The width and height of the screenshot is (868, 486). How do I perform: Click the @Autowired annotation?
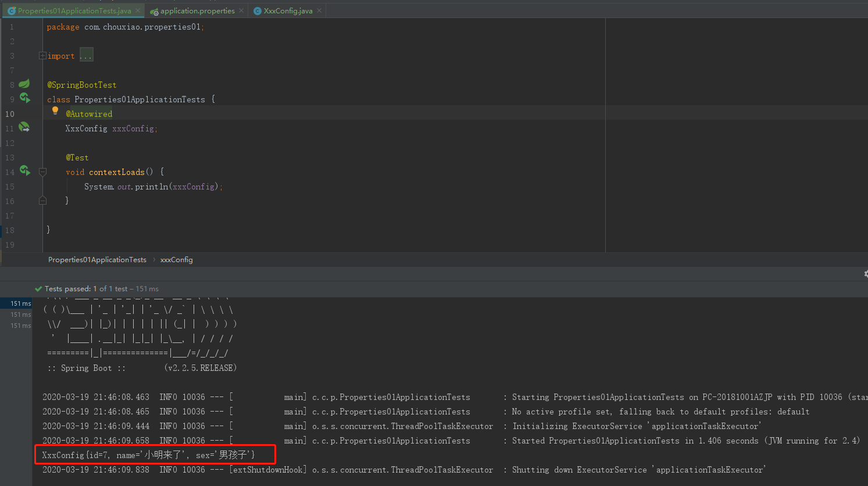[89, 114]
